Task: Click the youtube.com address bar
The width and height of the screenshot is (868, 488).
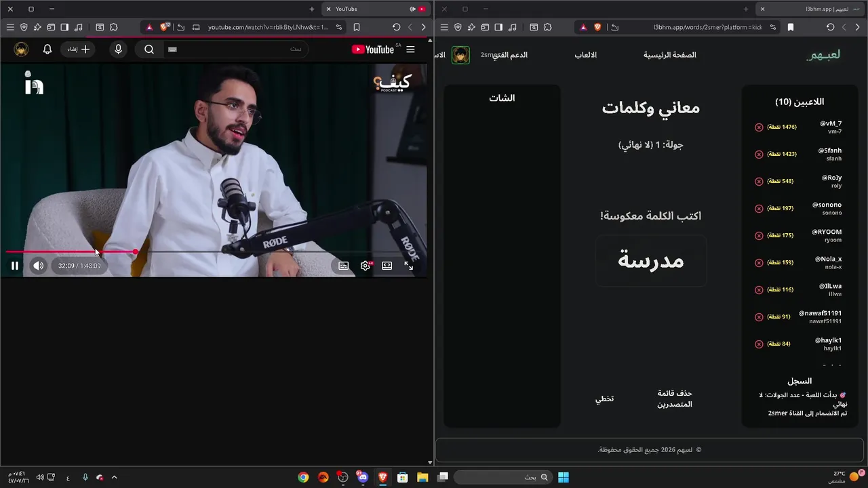Action: point(267,27)
